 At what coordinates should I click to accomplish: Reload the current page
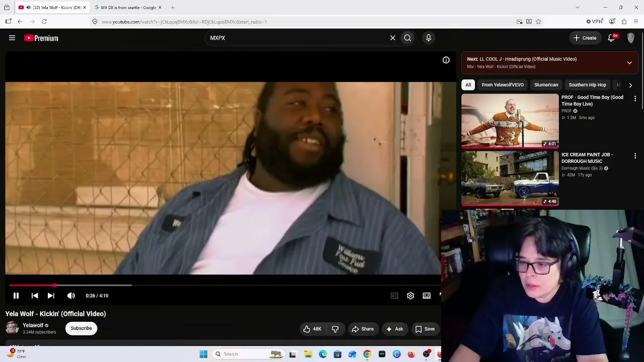point(44,22)
